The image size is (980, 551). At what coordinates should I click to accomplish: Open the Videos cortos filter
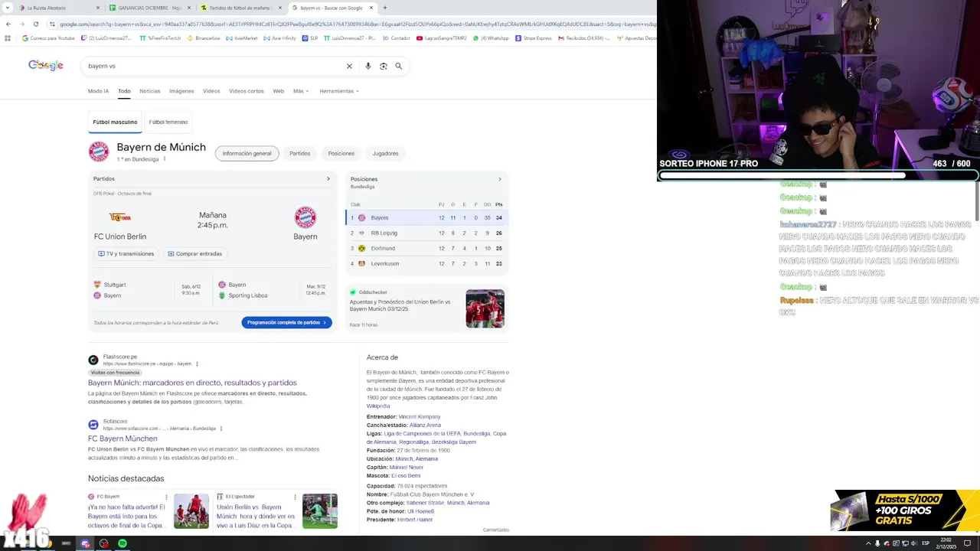(247, 91)
